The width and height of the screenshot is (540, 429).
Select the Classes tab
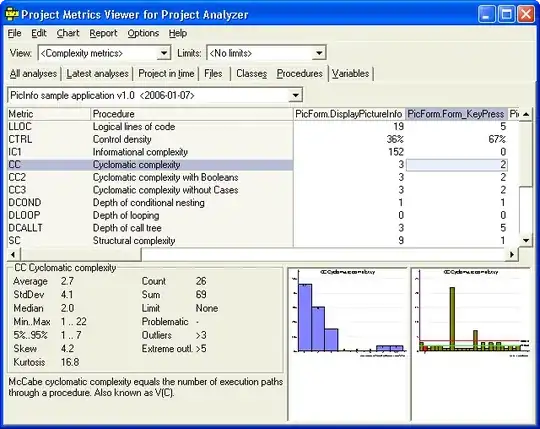[252, 73]
